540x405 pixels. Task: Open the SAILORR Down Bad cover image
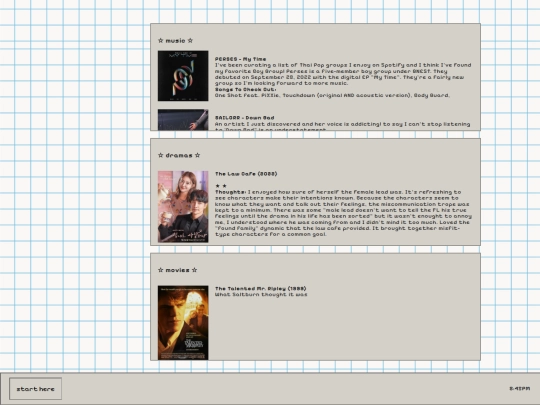click(x=183, y=120)
